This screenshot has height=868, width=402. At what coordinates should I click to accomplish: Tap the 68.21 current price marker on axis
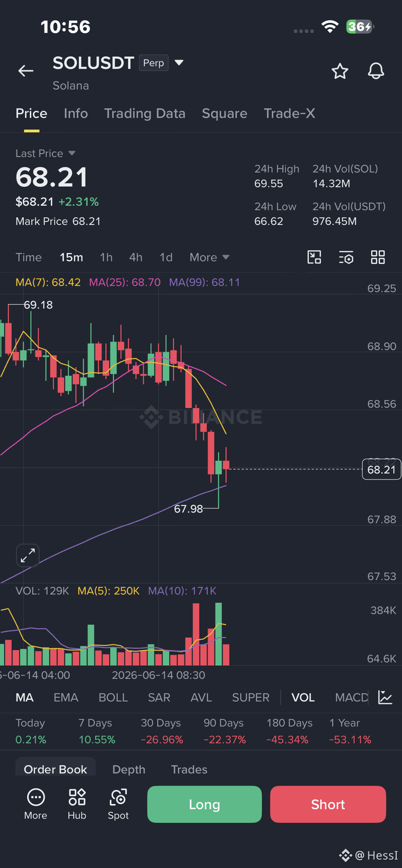pos(382,469)
